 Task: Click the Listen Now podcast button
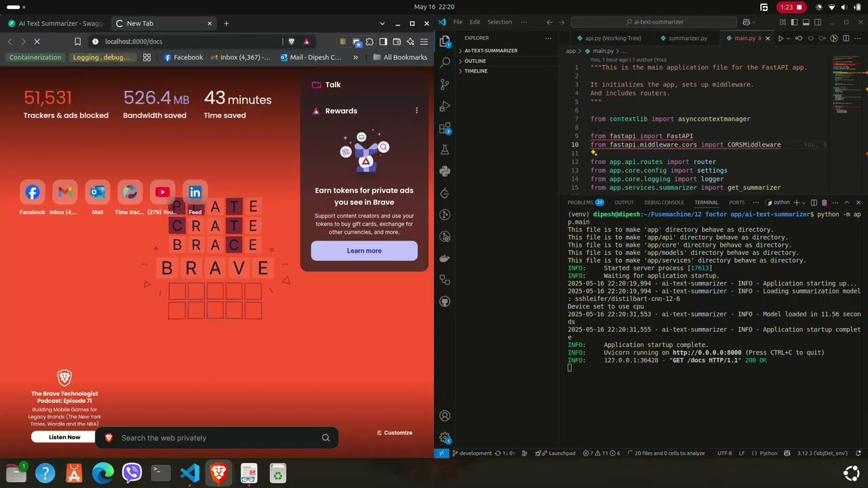[x=64, y=437]
